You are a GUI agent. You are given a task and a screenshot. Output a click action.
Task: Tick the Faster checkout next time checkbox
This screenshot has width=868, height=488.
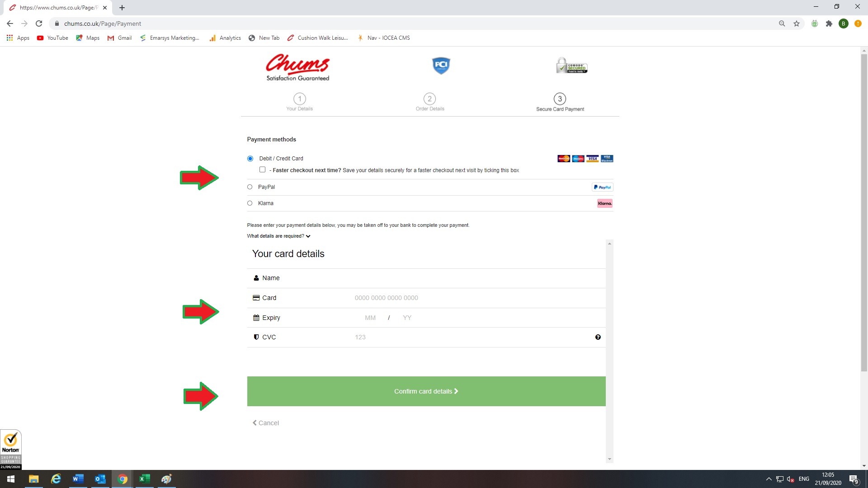[x=262, y=169]
